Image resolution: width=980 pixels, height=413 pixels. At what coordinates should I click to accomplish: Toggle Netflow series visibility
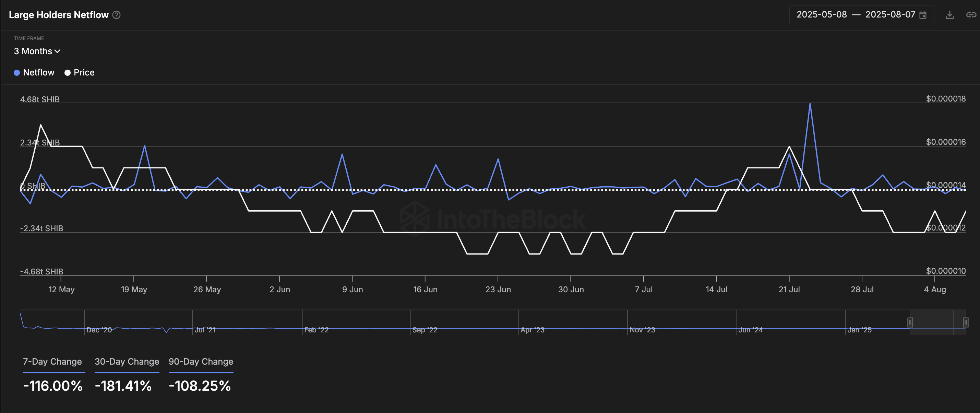pos(38,73)
